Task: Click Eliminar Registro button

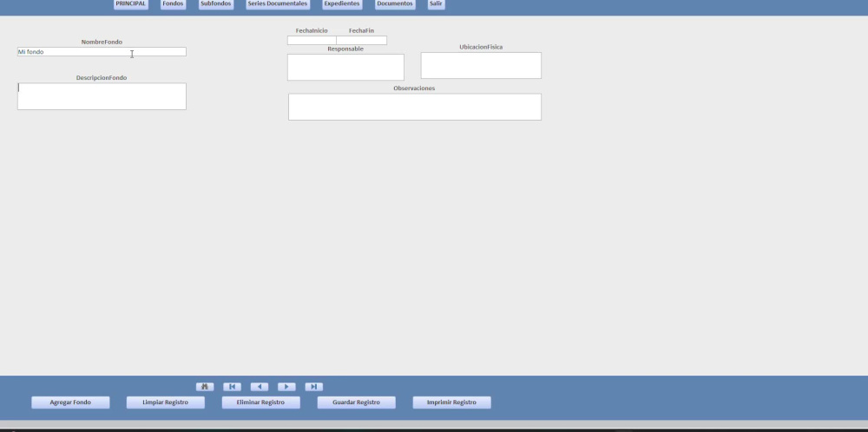Action: (260, 403)
